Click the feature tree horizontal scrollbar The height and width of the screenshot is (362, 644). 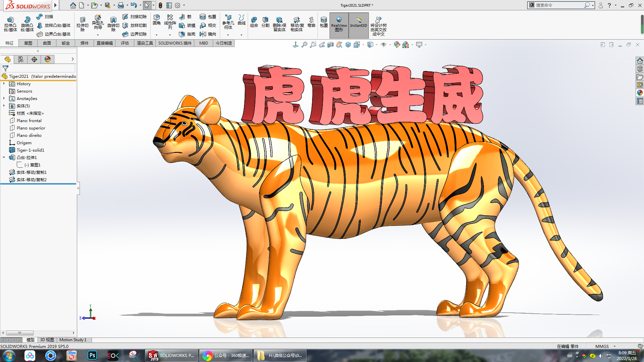[x=38, y=333]
